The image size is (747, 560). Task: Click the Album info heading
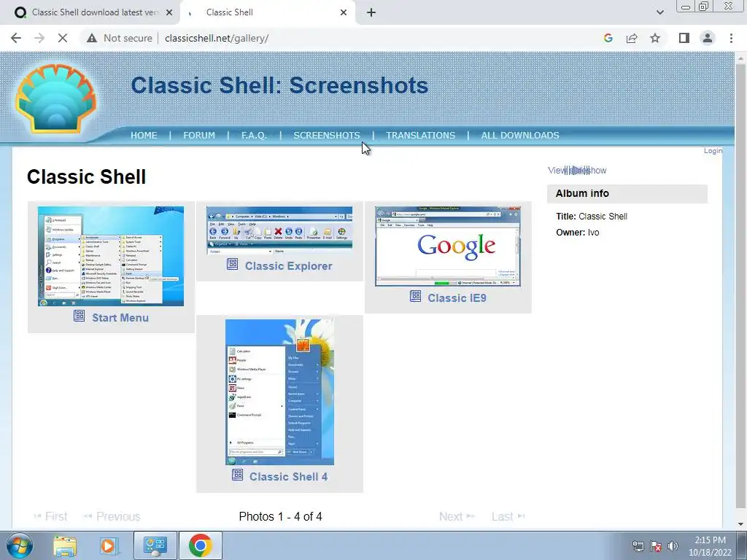click(582, 193)
